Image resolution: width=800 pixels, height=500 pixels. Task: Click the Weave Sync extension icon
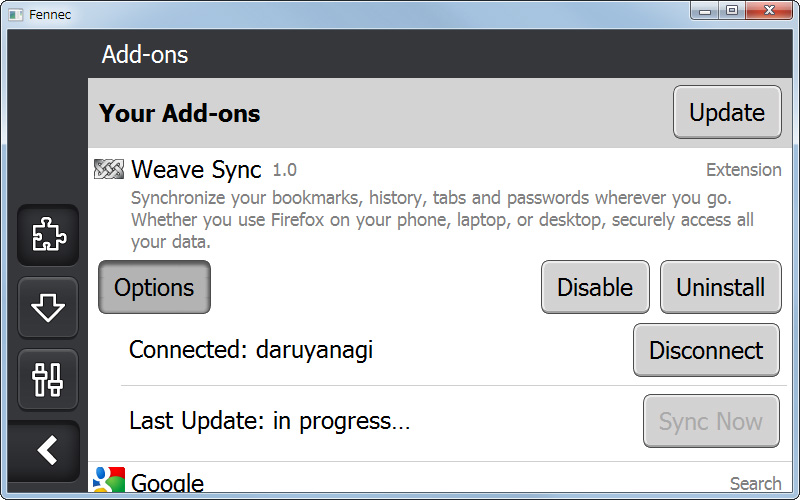click(109, 170)
